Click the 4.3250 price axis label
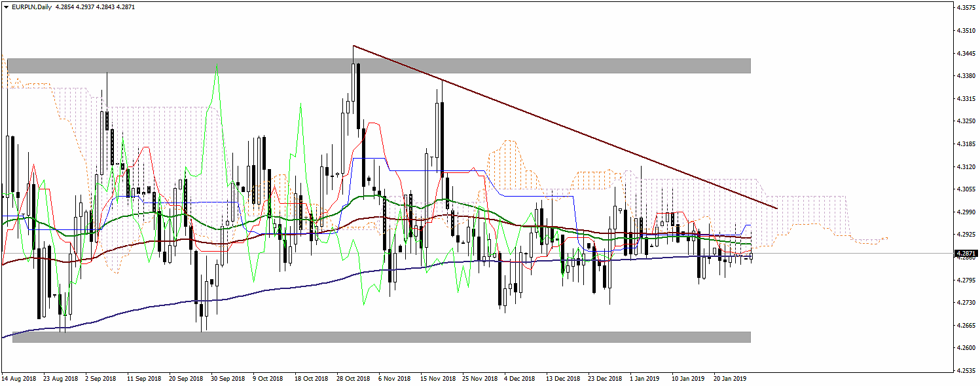 966,121
